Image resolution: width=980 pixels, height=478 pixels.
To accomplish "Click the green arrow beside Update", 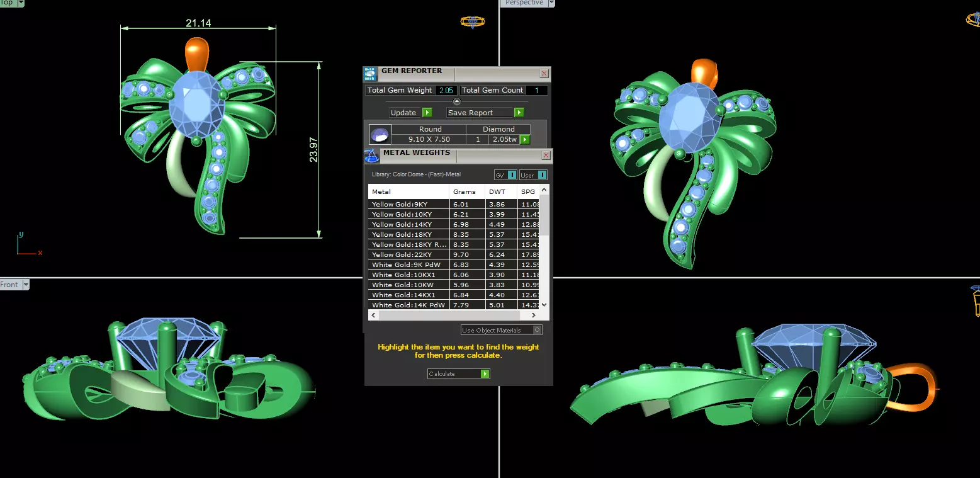I will coord(427,113).
